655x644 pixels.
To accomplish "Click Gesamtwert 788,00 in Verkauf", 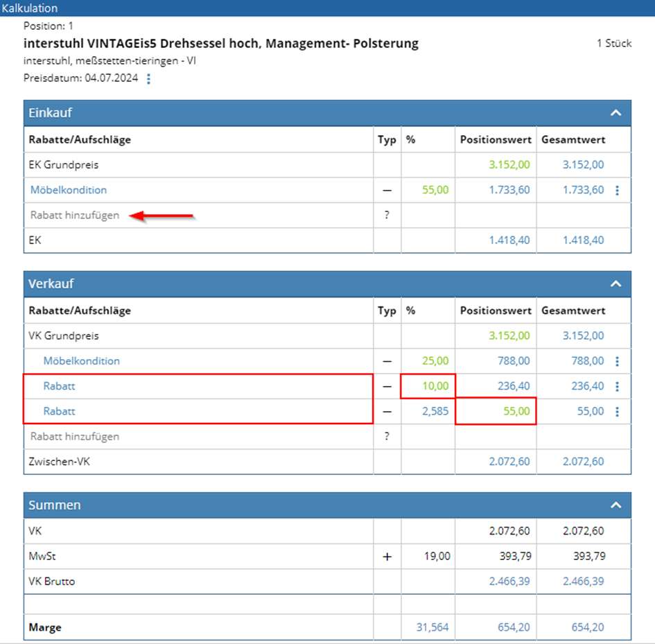I will (588, 361).
